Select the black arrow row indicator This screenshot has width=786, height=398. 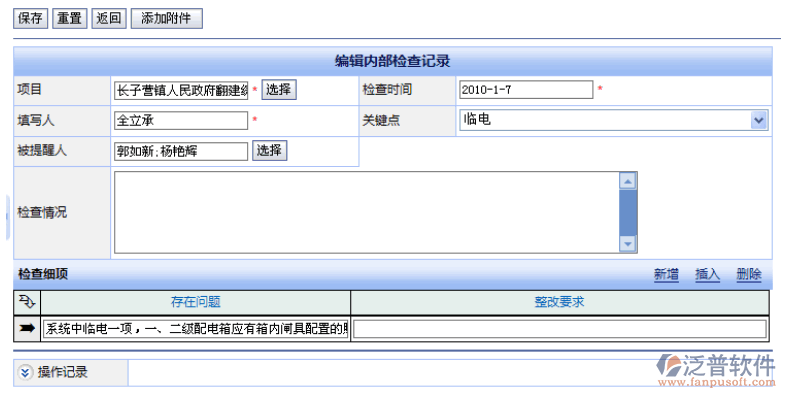pyautogui.click(x=27, y=328)
